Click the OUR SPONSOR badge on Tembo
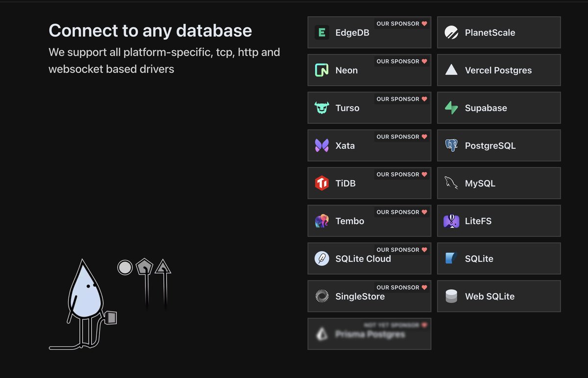 (402, 212)
